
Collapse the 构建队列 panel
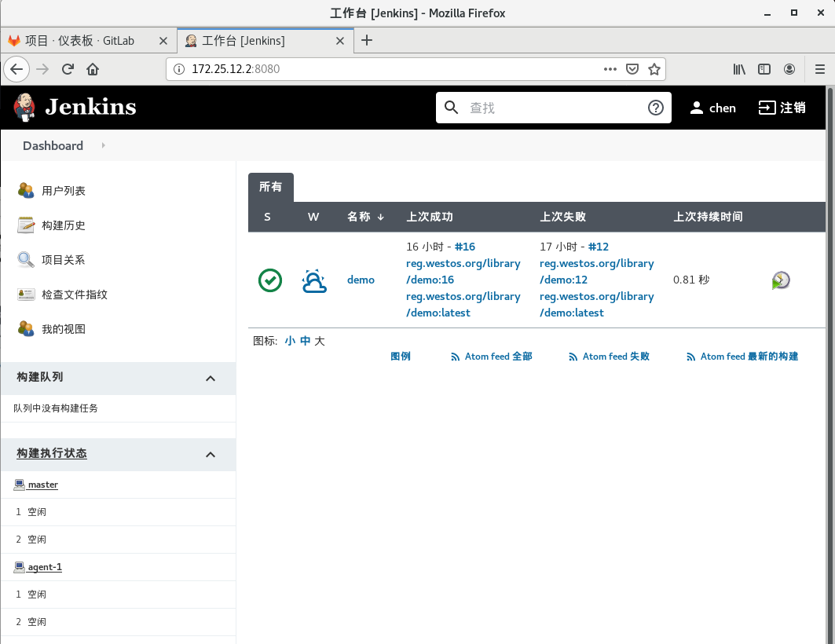tap(211, 379)
